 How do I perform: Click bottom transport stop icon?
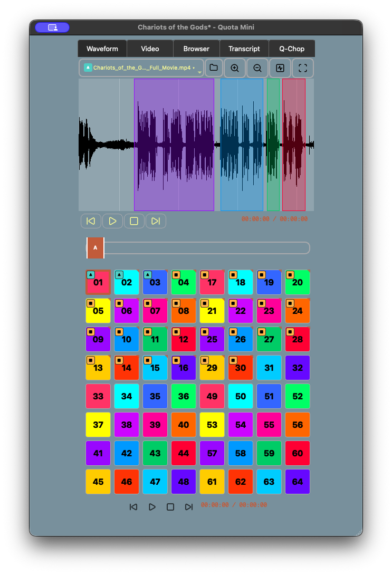pos(170,507)
